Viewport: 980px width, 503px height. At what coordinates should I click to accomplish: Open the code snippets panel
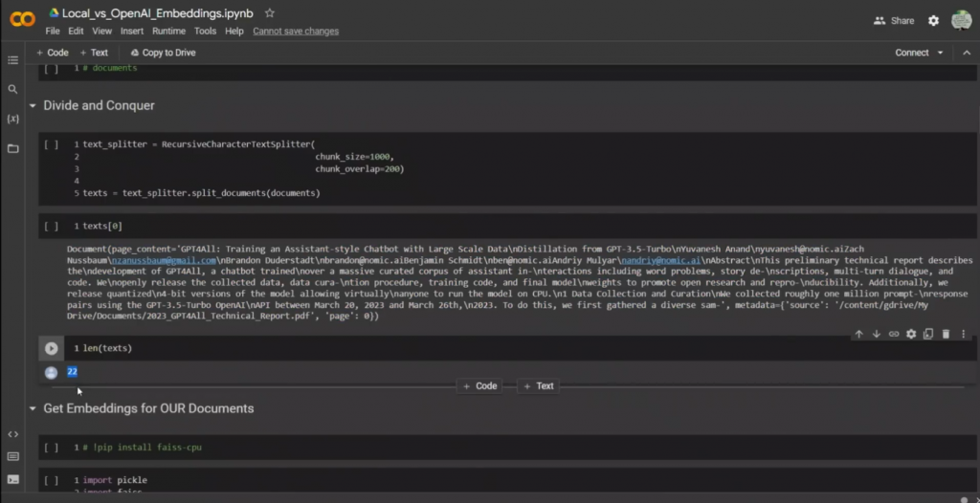(12, 433)
